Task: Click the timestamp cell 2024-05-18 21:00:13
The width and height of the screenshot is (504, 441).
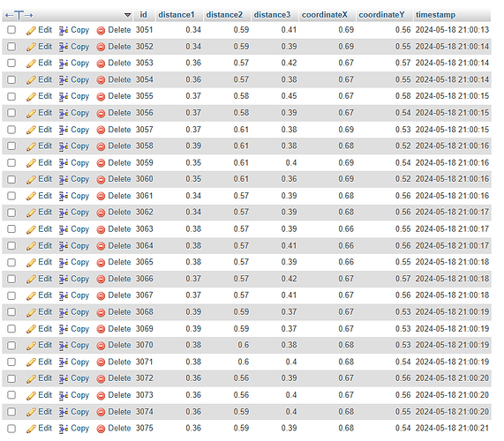Action: pyautogui.click(x=452, y=30)
